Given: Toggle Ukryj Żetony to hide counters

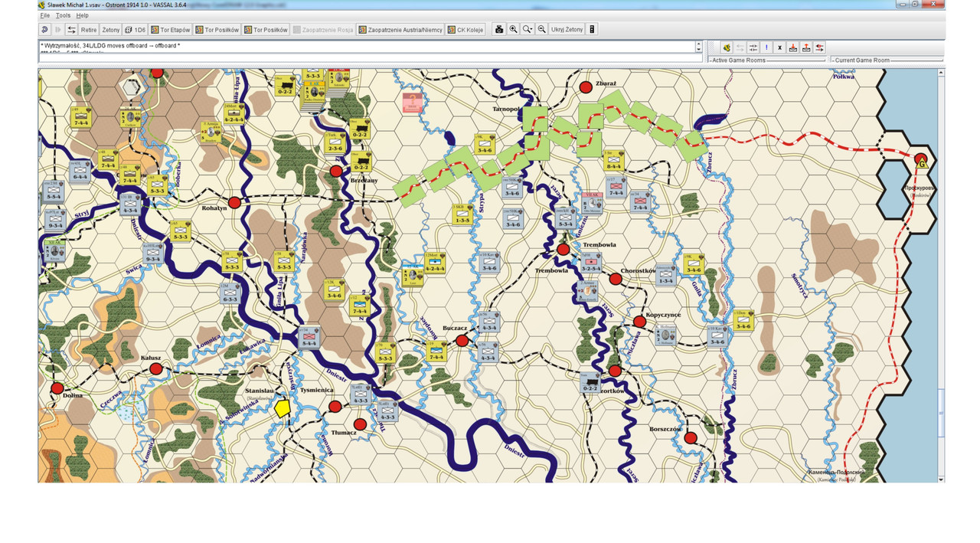Looking at the screenshot, I should (567, 30).
